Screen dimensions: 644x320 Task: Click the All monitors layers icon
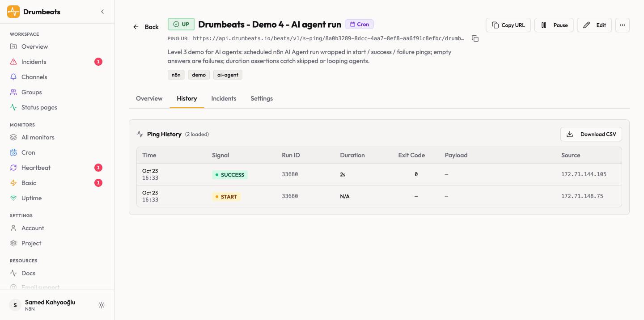(x=13, y=137)
